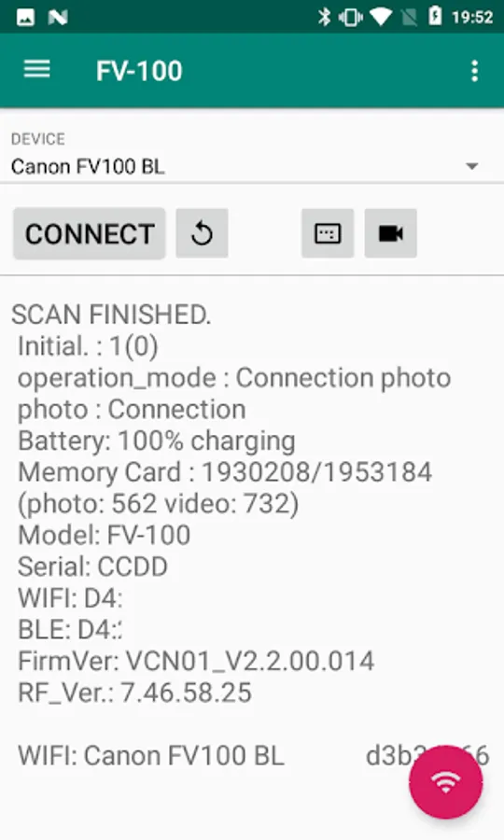Tap the N notification icon in status bar
Viewport: 504px width, 840px height.
58,18
